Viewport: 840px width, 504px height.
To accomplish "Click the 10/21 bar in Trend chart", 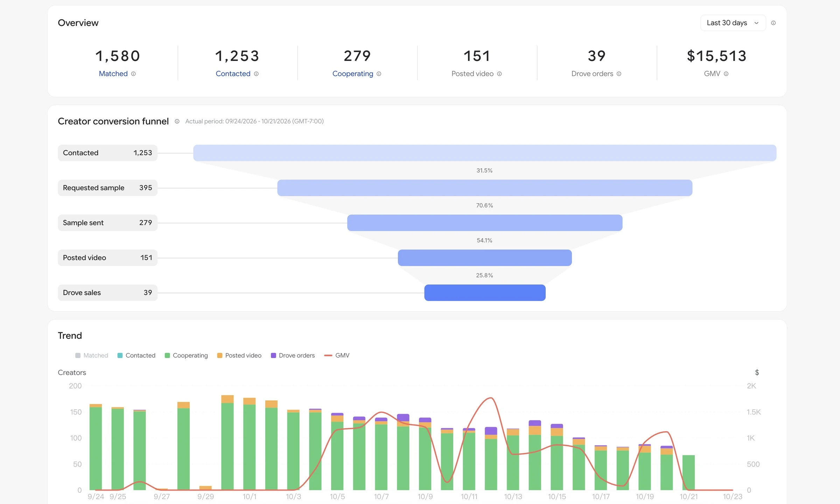I will click(x=688, y=472).
